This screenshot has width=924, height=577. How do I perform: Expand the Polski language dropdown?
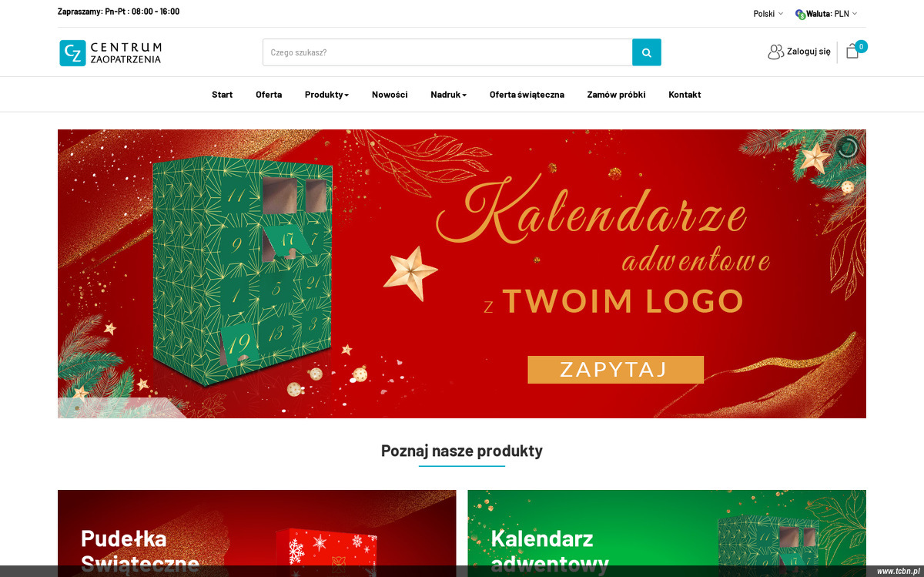[768, 14]
